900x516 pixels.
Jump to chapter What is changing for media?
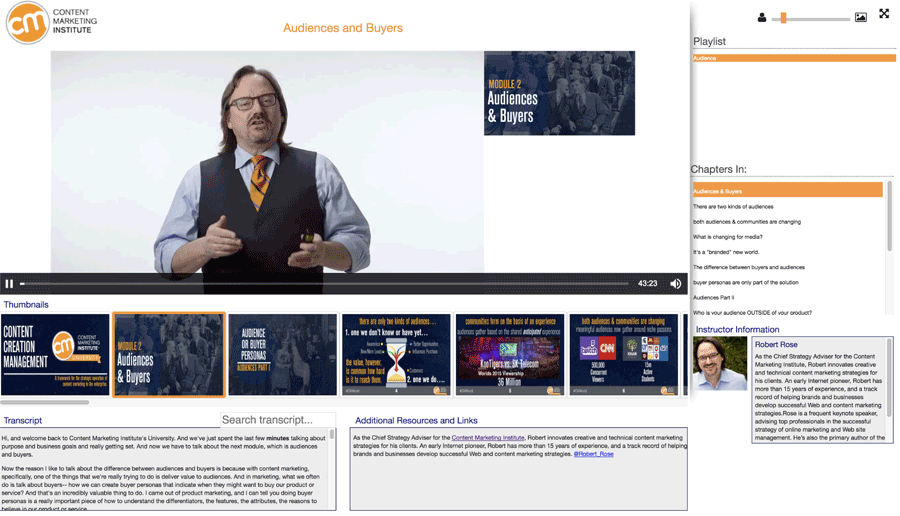click(727, 237)
